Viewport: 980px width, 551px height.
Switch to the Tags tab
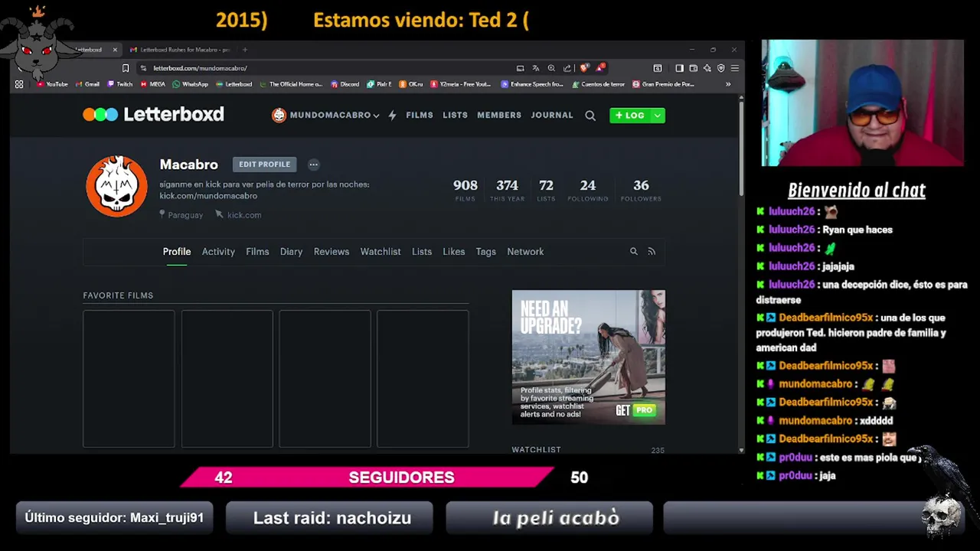point(486,252)
